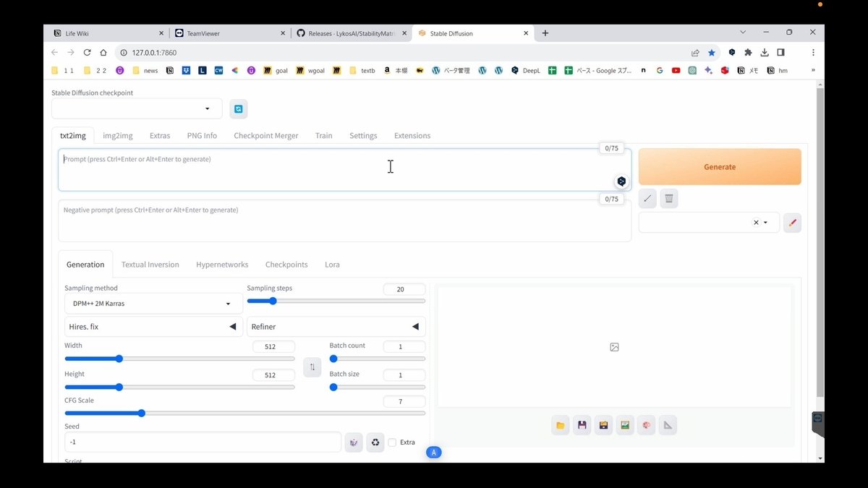Switch to the Life Wiki browser tab
The image size is (868, 488).
[x=109, y=33]
